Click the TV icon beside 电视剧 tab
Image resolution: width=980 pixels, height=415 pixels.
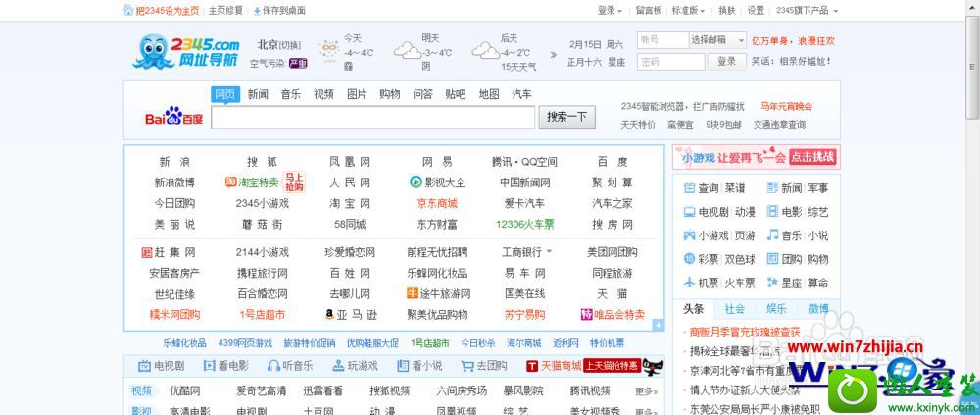[x=144, y=366]
